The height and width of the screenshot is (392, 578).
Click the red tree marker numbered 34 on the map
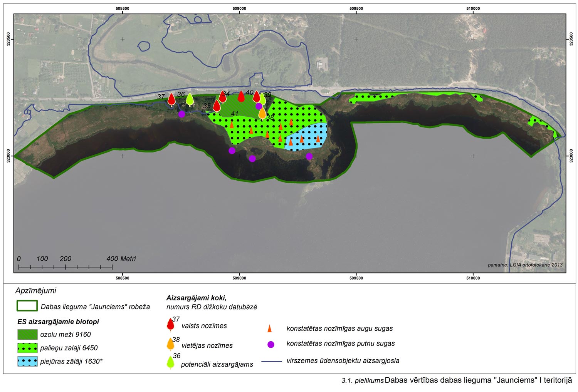[222, 97]
